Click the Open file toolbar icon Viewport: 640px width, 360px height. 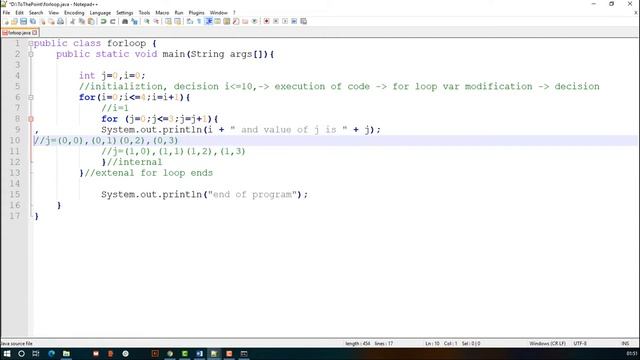[15, 21]
